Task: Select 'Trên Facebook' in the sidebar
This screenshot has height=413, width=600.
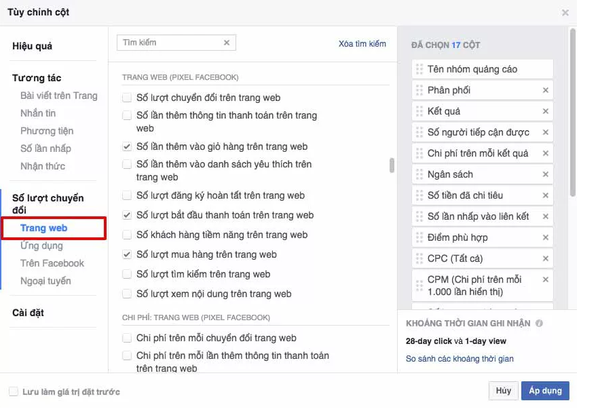Action: (x=52, y=263)
